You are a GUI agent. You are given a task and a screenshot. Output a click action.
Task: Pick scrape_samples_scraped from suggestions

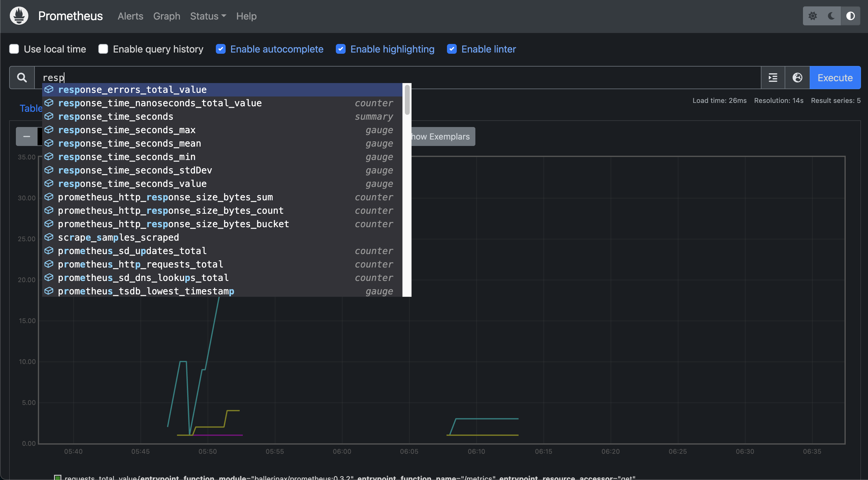[x=222, y=238]
